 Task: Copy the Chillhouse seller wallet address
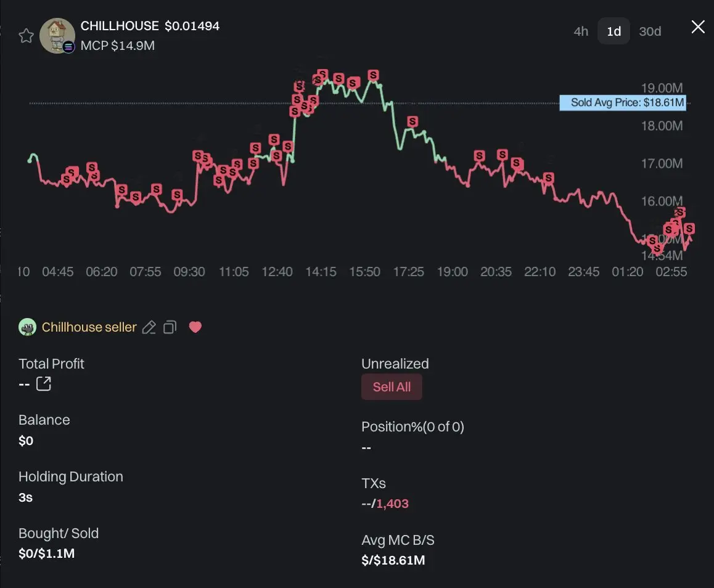click(170, 327)
